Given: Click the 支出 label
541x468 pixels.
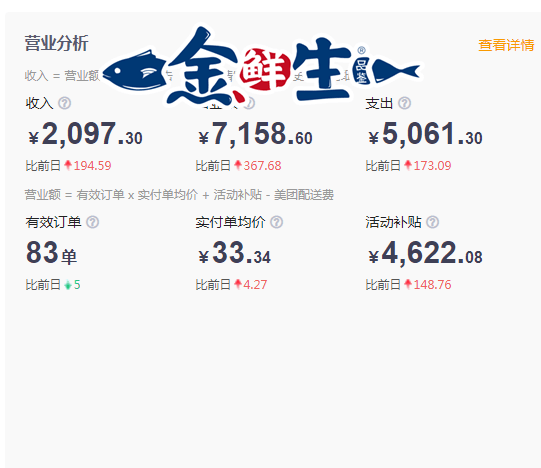Looking at the screenshot, I should coord(380,103).
